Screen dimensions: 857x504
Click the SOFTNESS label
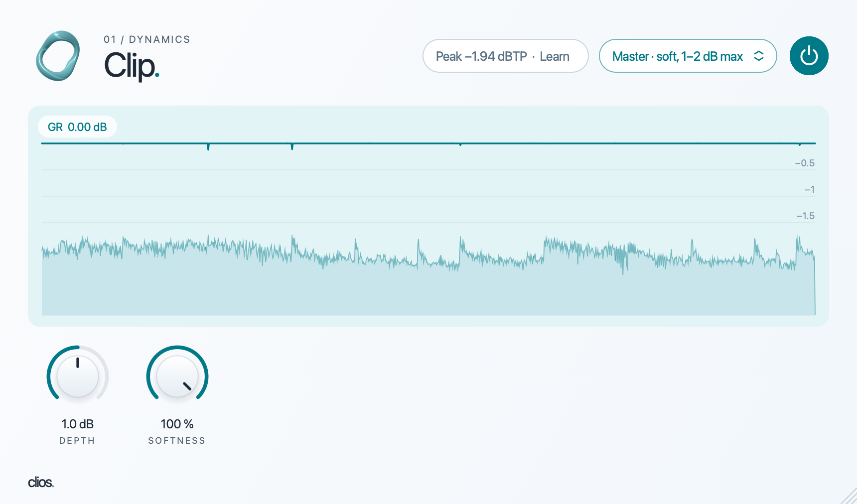(177, 441)
